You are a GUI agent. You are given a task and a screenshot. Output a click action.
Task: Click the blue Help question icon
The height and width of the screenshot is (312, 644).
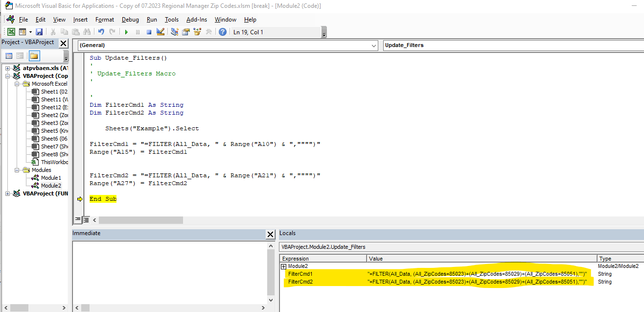pos(223,32)
